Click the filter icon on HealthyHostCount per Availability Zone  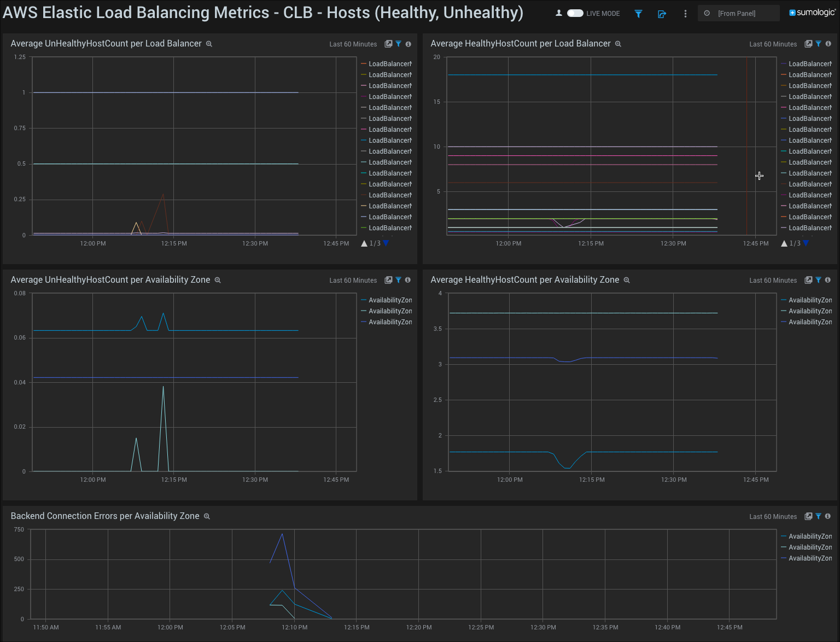tap(818, 280)
